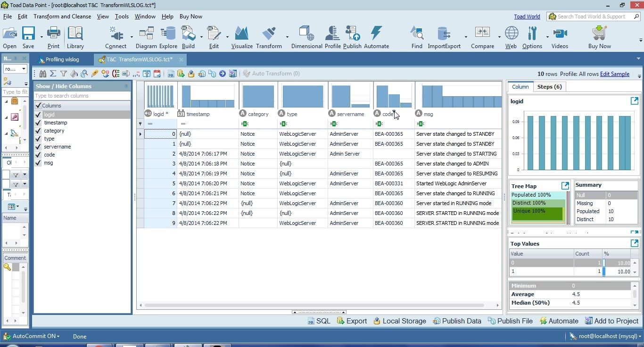This screenshot has width=644, height=347.
Task: Open the Compare tool
Action: coord(482,38)
